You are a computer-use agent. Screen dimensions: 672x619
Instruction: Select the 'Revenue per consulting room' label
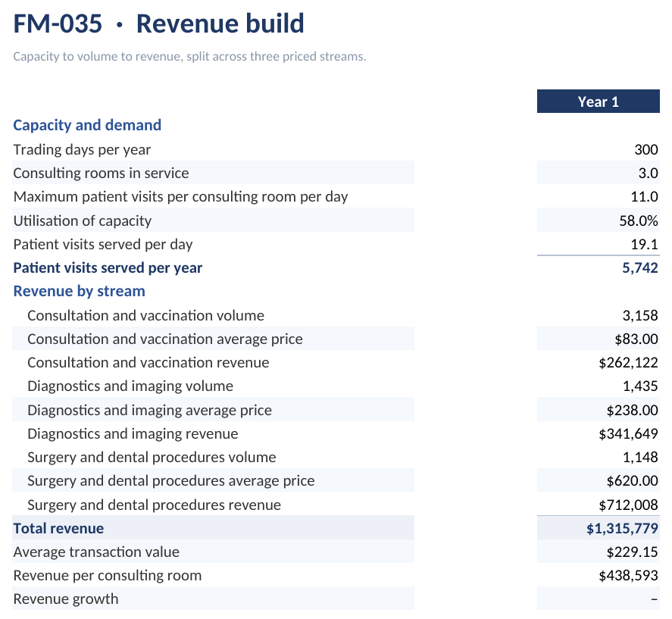point(107,576)
